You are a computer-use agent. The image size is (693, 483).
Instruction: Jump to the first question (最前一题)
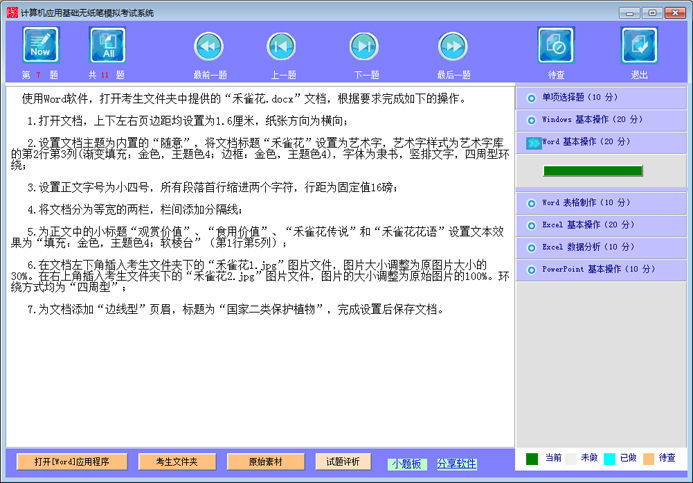(x=208, y=46)
